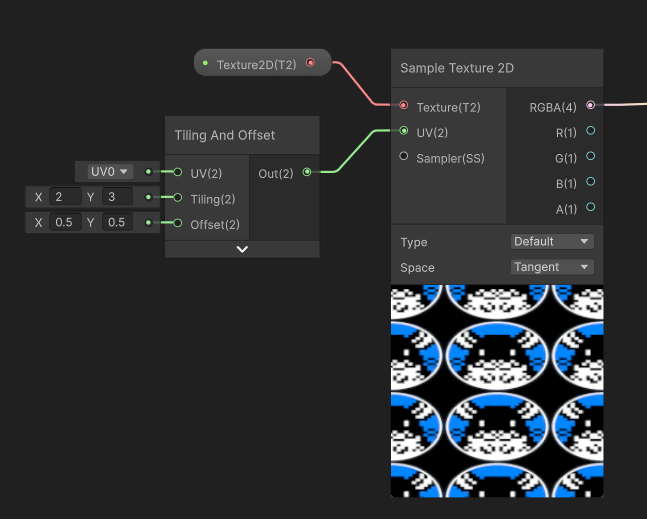Edit the Tiling X field showing 2
The height and width of the screenshot is (519, 647).
(65, 197)
